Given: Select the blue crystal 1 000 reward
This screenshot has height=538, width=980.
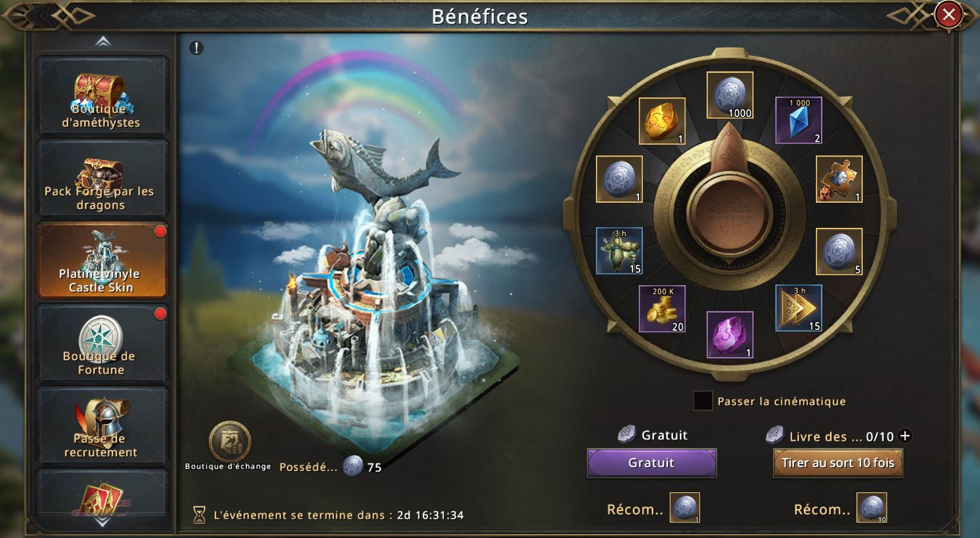Looking at the screenshot, I should tap(799, 120).
